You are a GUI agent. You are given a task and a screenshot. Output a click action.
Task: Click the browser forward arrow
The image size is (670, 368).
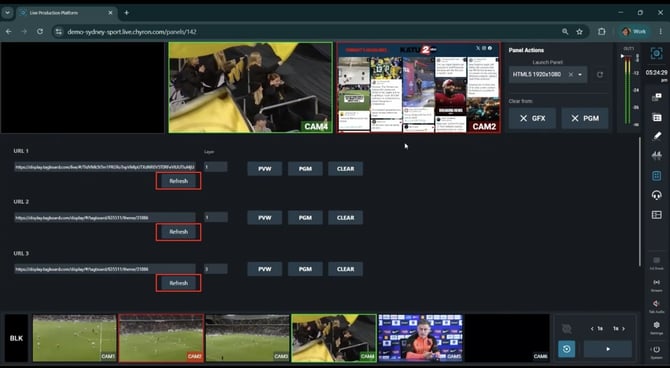click(24, 32)
